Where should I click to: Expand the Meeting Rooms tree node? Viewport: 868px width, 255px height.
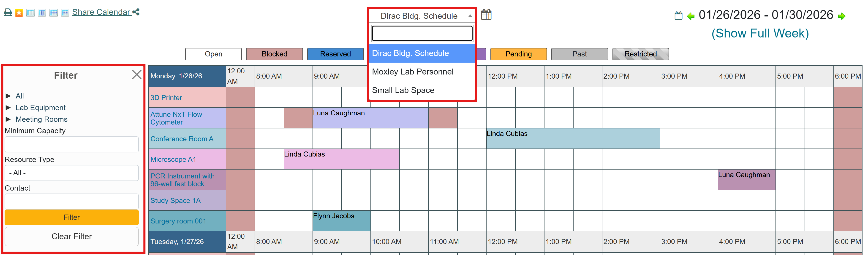8,119
